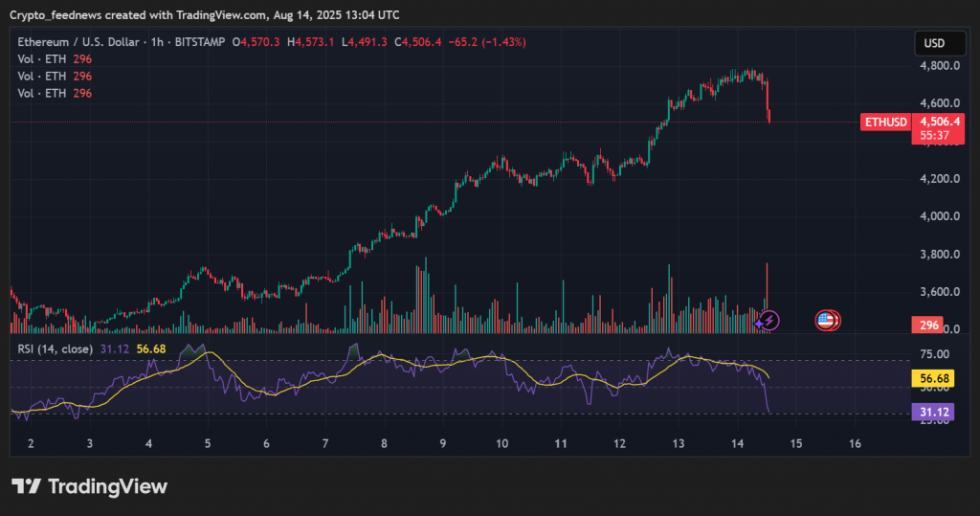Click date 14 on the time axis
This screenshot has width=980, height=516.
737,444
